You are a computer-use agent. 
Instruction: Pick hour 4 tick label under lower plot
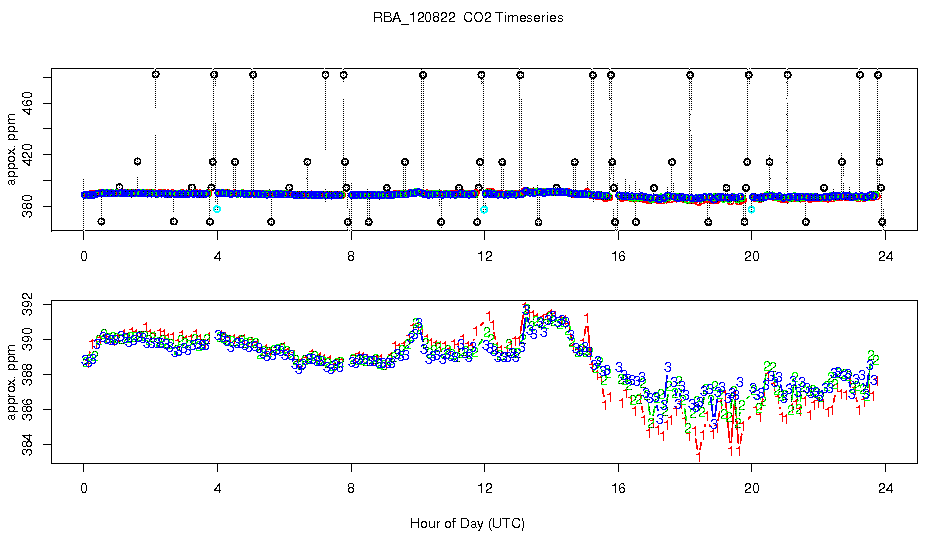click(x=217, y=489)
